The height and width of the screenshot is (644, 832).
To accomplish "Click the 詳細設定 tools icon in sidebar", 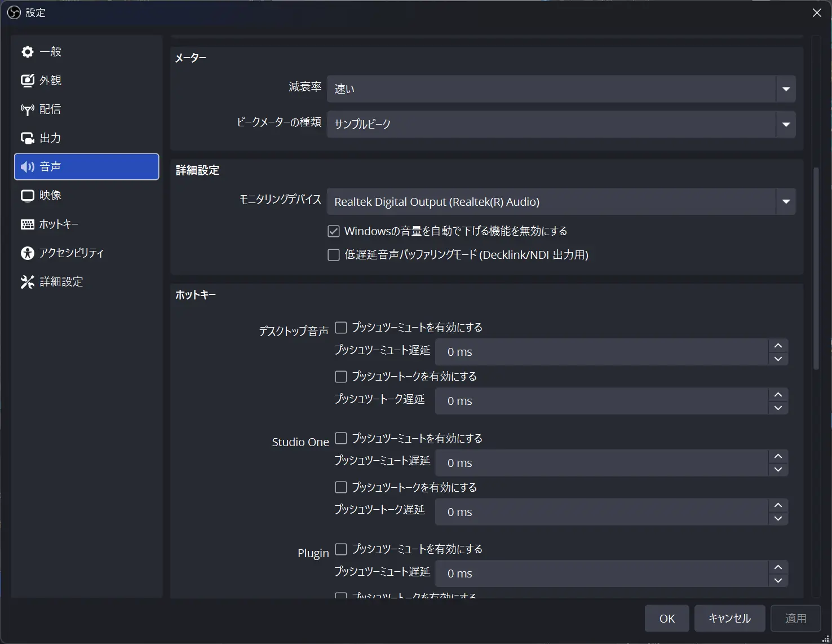I will pos(27,282).
